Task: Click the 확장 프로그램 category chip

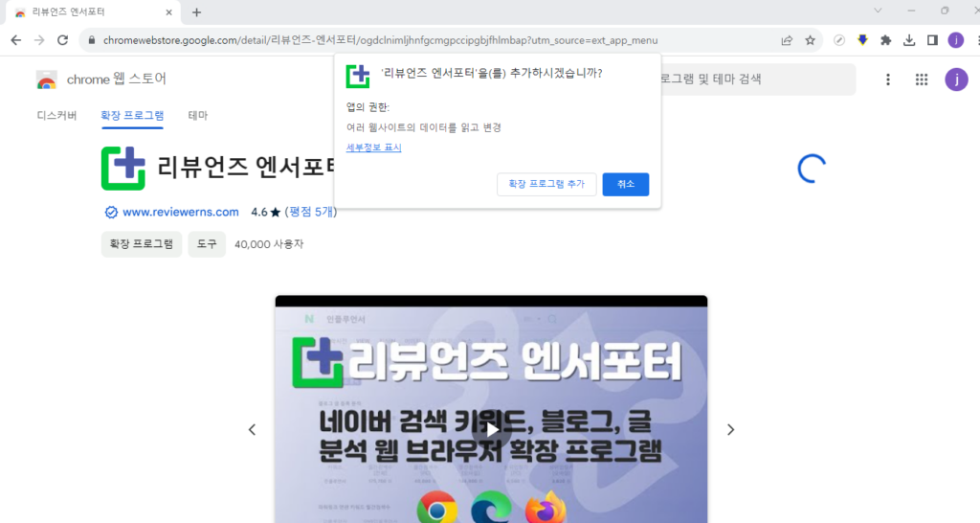Action: 142,244
